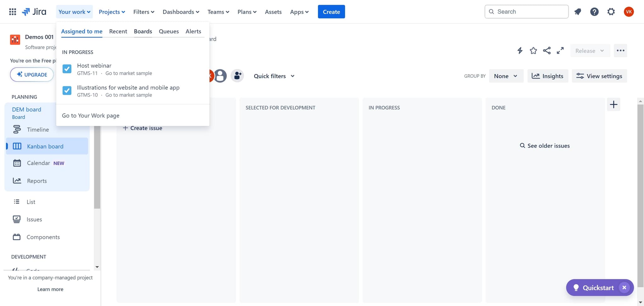644x306 pixels.
Task: Open the Kanban board view
Action: pyautogui.click(x=45, y=146)
